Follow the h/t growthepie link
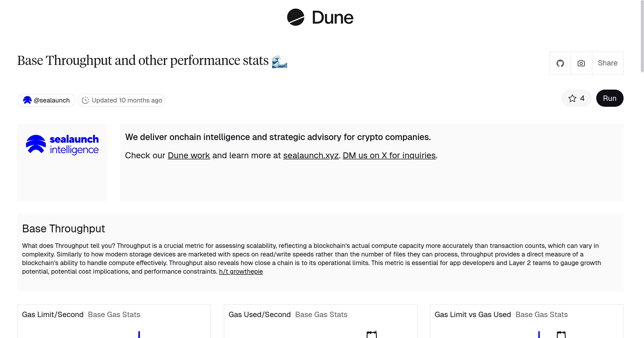 click(x=241, y=271)
